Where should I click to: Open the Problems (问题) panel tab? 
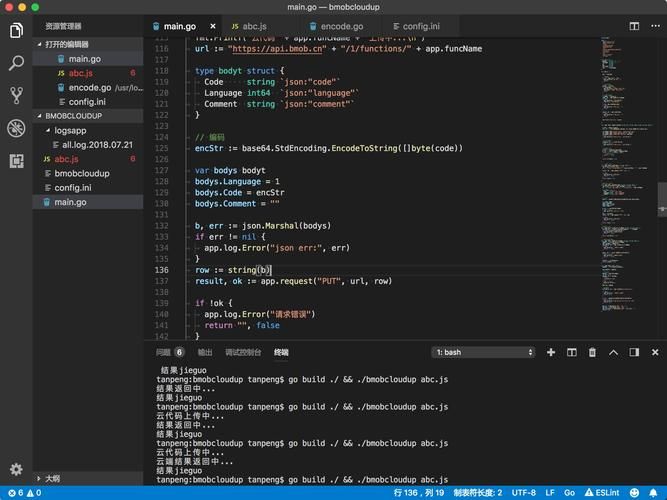[x=170, y=352]
